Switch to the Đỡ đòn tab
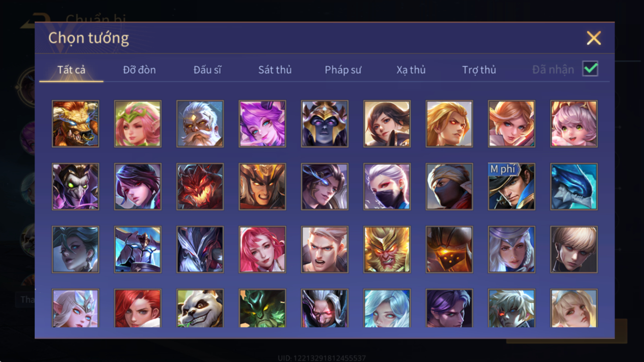The image size is (644, 362). click(x=139, y=70)
